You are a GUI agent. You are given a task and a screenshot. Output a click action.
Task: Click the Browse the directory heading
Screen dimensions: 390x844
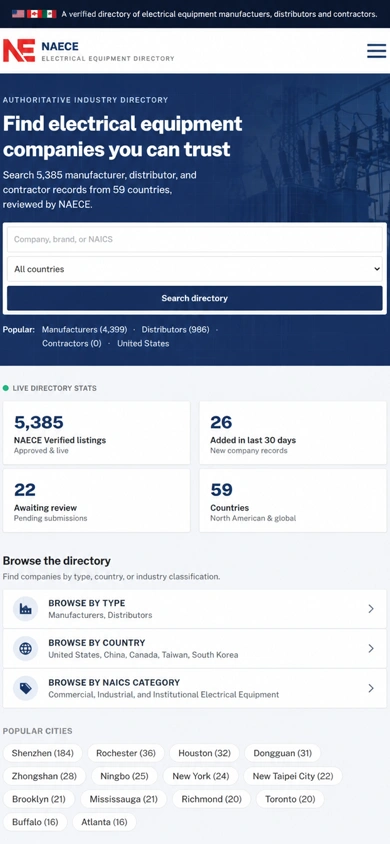tap(56, 561)
